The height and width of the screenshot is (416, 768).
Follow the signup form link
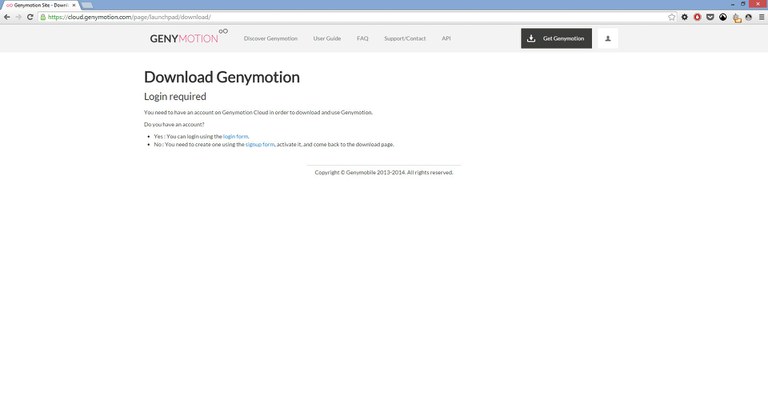coord(260,145)
